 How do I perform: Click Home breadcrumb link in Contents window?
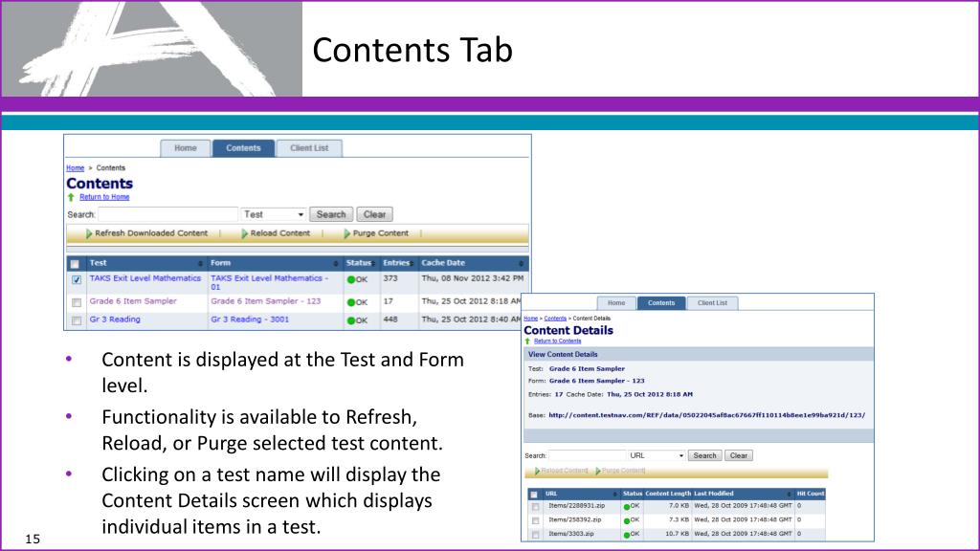click(x=75, y=168)
